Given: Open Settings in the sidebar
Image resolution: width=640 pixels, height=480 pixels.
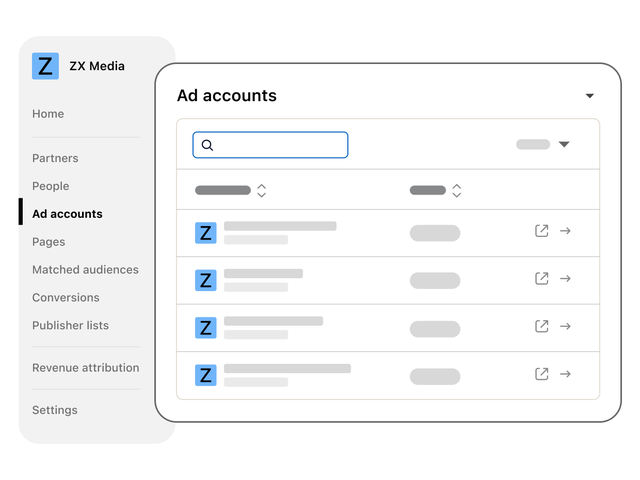Looking at the screenshot, I should [55, 410].
